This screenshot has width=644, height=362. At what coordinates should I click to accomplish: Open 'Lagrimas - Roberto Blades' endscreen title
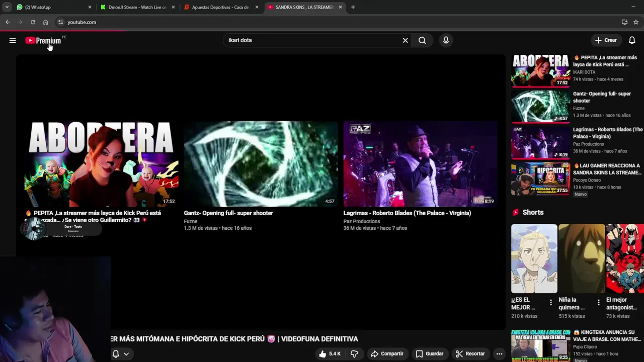tap(407, 213)
